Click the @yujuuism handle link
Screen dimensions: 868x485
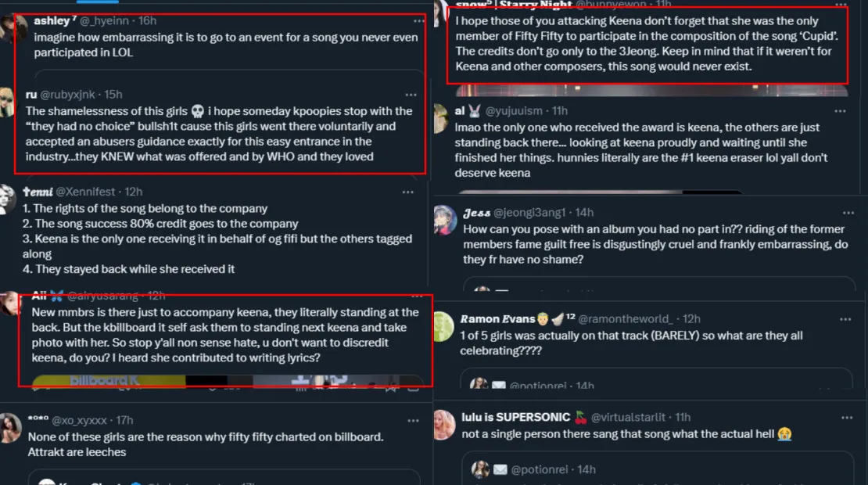pos(516,111)
